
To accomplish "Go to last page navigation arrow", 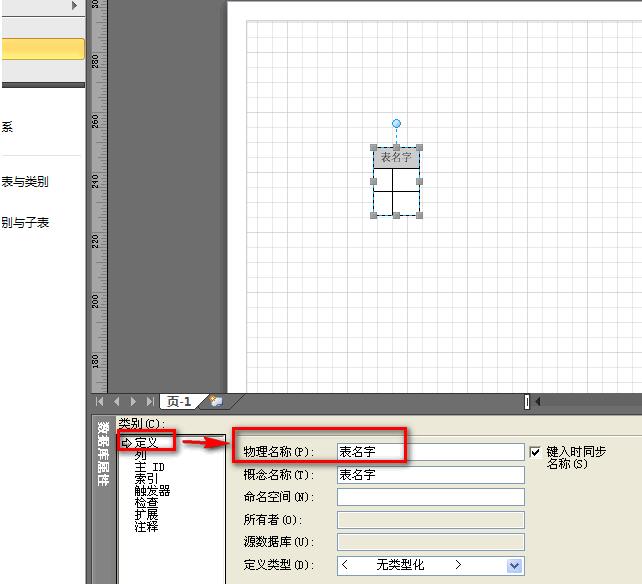I will point(150,401).
